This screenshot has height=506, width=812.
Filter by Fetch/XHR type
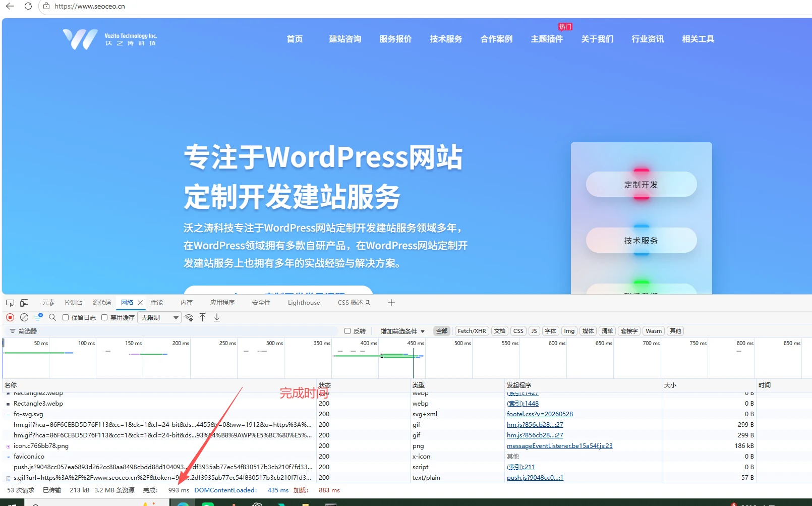coord(472,331)
